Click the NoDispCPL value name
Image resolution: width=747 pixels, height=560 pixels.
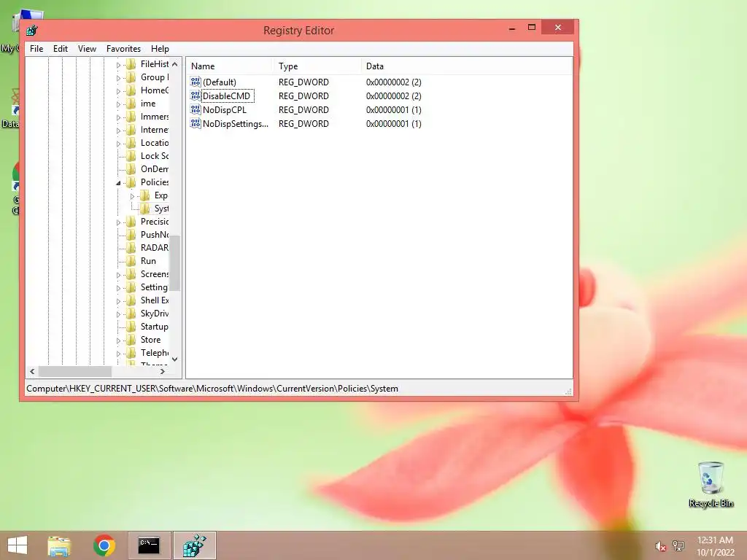click(225, 110)
